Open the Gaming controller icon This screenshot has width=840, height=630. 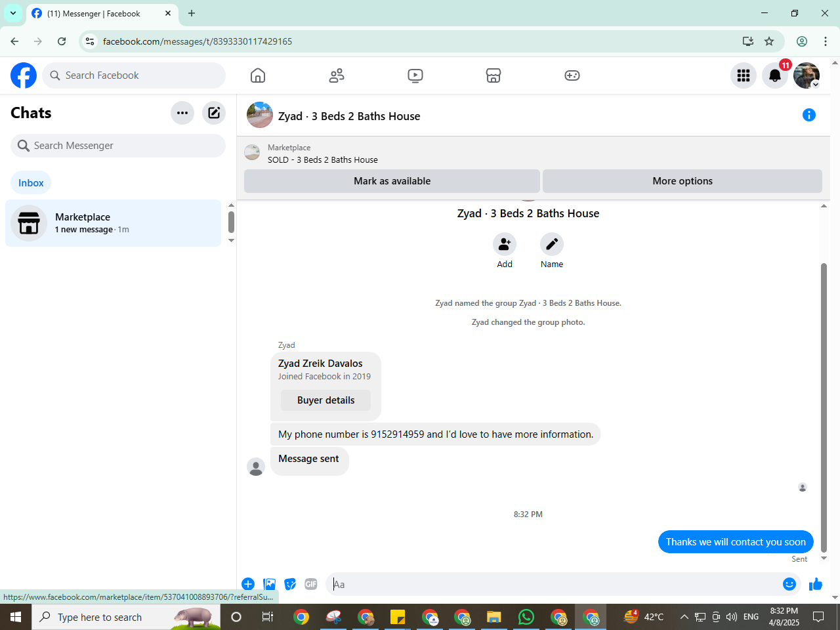[572, 75]
